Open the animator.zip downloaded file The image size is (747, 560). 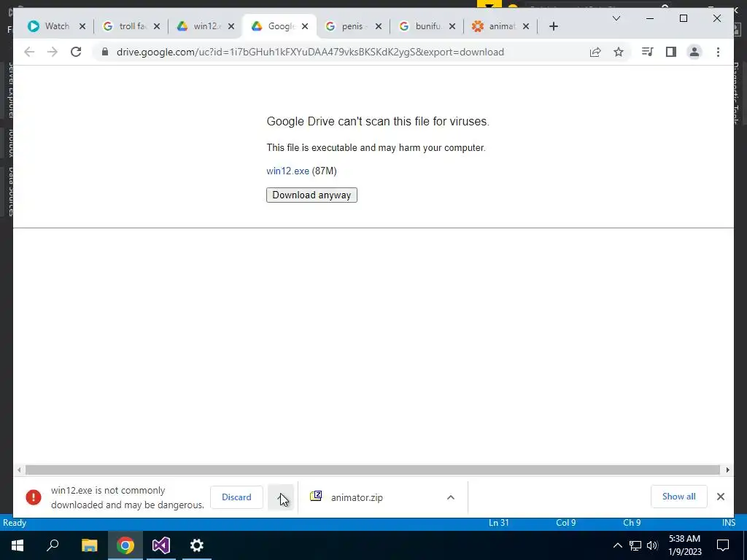(x=356, y=497)
